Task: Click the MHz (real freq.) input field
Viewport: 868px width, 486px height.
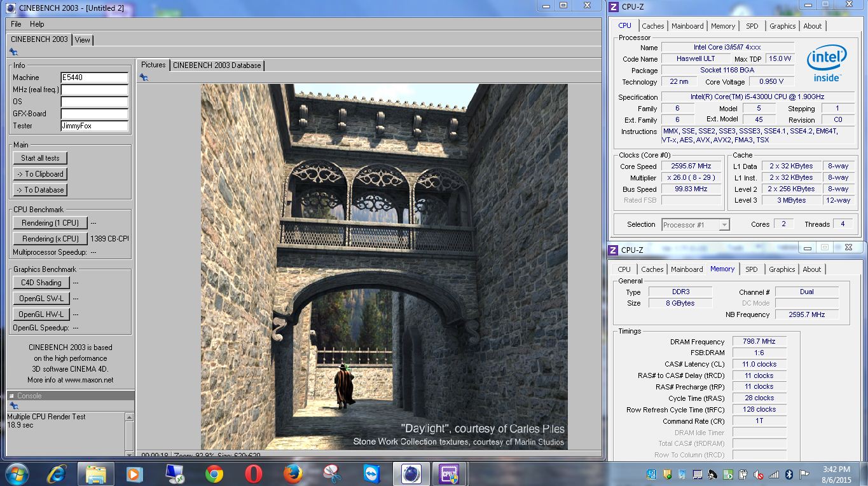Action: (x=94, y=90)
